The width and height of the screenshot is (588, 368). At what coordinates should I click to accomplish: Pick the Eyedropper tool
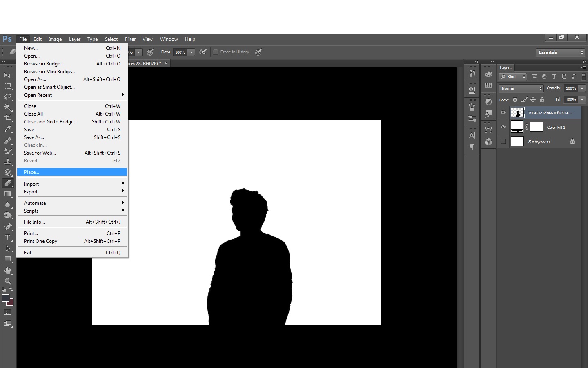click(x=8, y=129)
